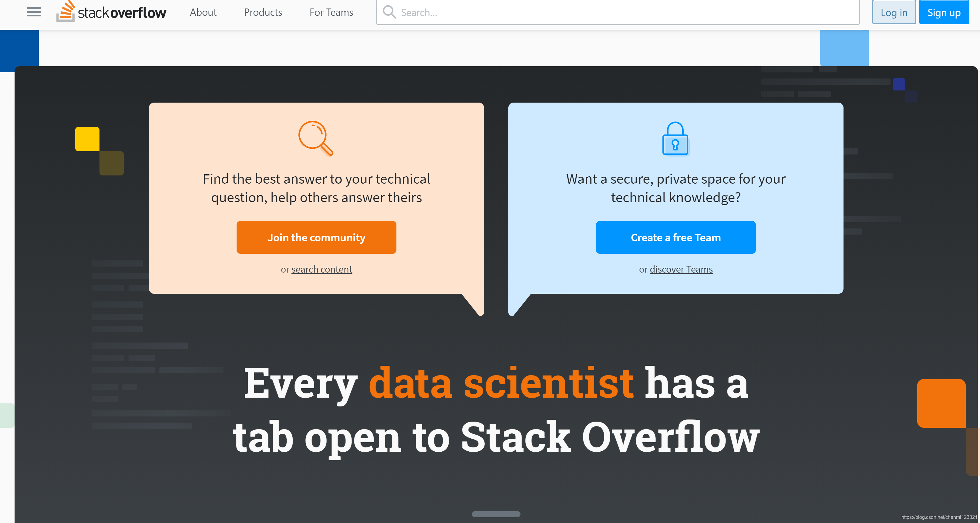Image resolution: width=980 pixels, height=523 pixels.
Task: Click the search magnifier icon in header
Action: (389, 12)
